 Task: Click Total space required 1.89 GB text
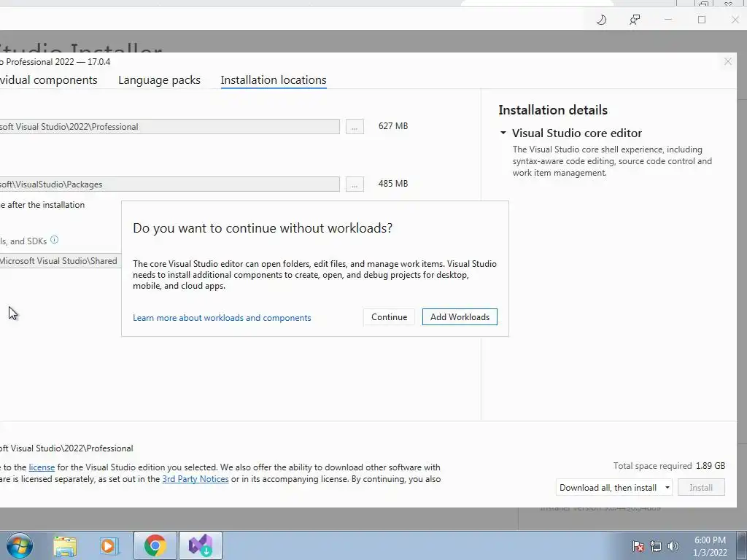669,466
